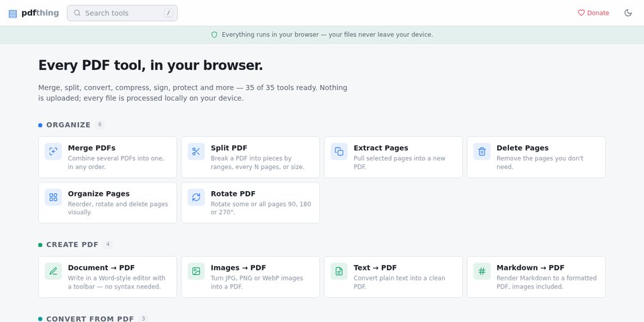Click 'Rotate some or all pages' description
Screen dimensions: 644x322
point(261,208)
